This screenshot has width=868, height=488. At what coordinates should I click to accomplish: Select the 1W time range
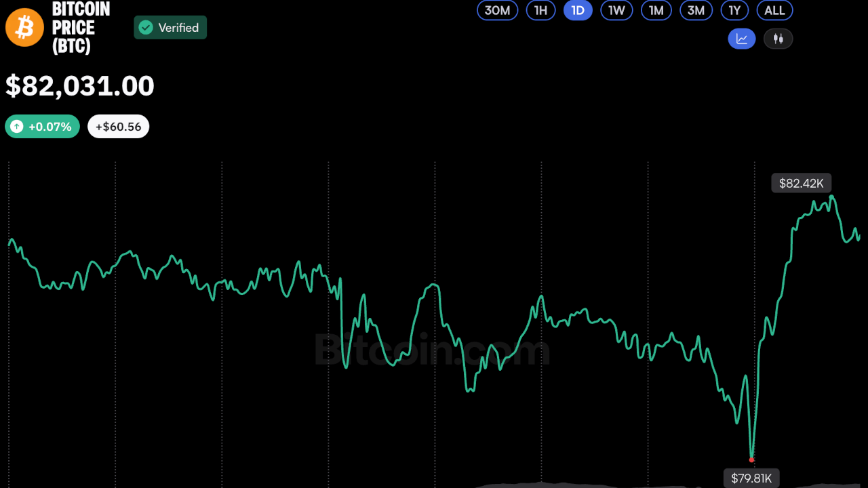click(616, 10)
